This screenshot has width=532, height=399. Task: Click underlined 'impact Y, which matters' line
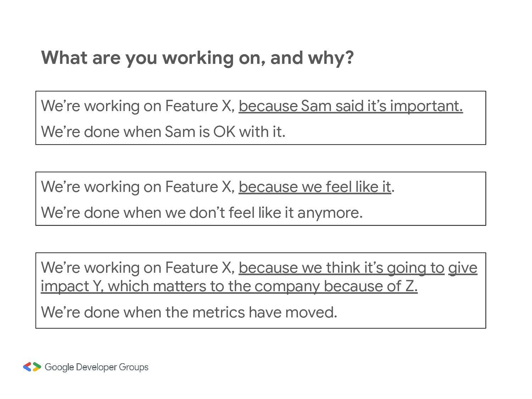[x=229, y=286]
